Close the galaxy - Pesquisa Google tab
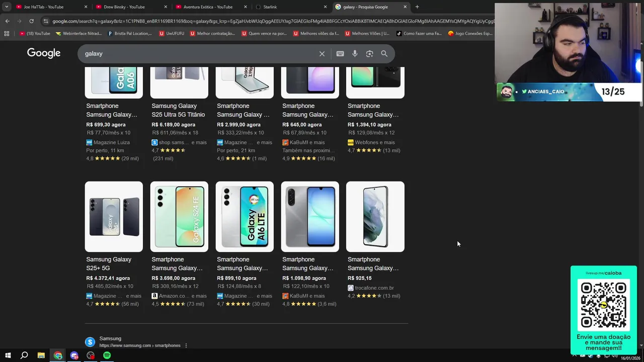The width and height of the screenshot is (644, 362). coord(405,7)
